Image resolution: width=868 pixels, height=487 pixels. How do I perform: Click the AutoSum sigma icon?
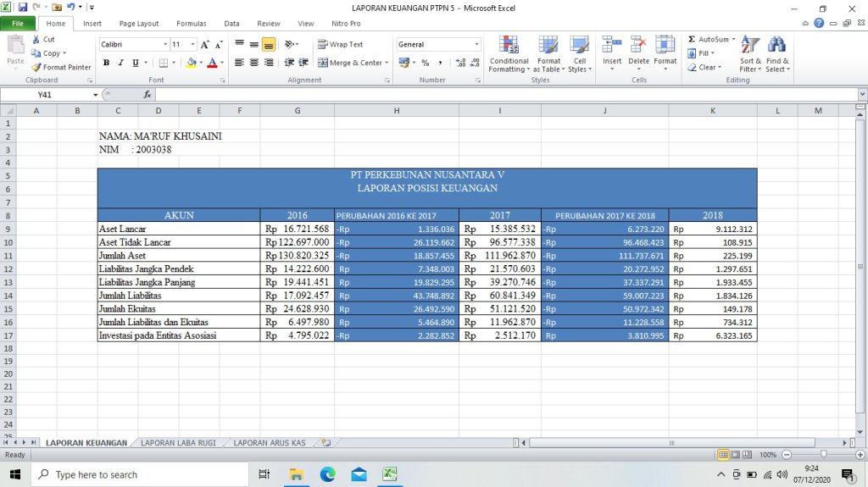[692, 40]
